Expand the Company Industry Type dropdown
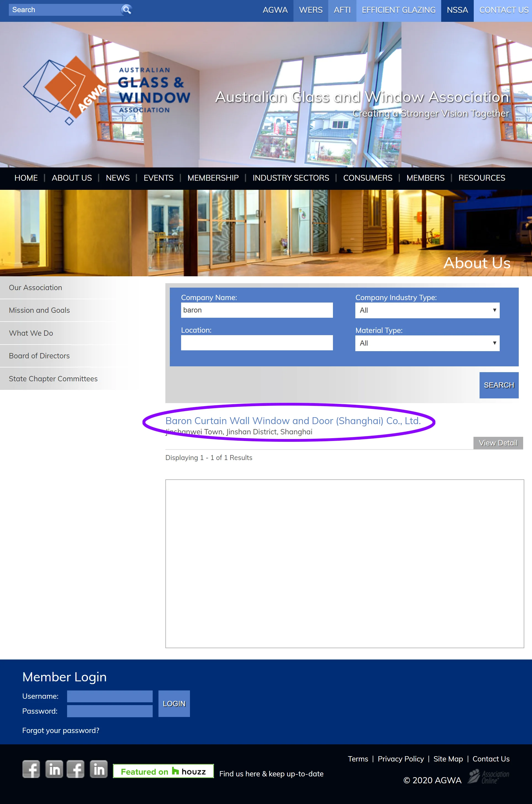The height and width of the screenshot is (804, 532). click(x=427, y=310)
